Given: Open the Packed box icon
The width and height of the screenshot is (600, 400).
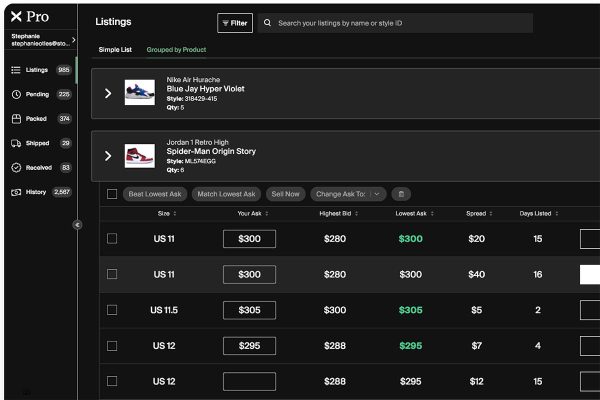Looking at the screenshot, I should 16,119.
